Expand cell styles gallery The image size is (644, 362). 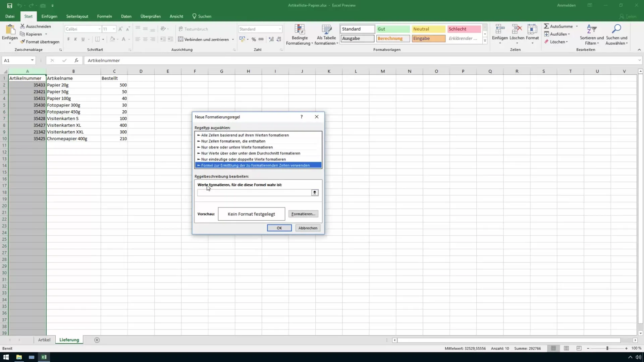pyautogui.click(x=485, y=41)
